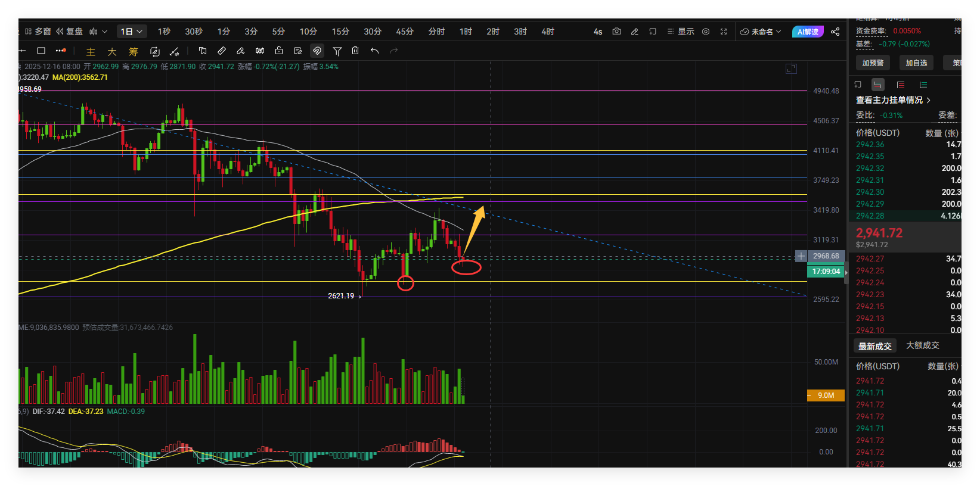
Task: Undo the last drawing action
Action: click(374, 51)
